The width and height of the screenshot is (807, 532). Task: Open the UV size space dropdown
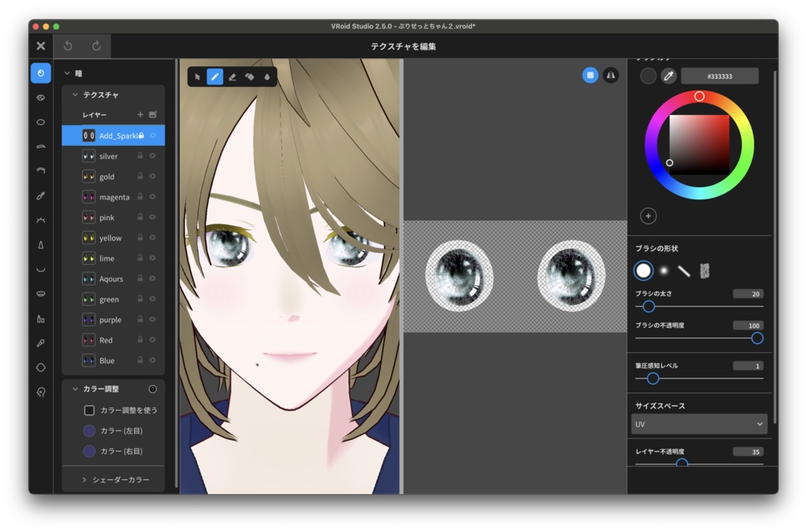[698, 423]
